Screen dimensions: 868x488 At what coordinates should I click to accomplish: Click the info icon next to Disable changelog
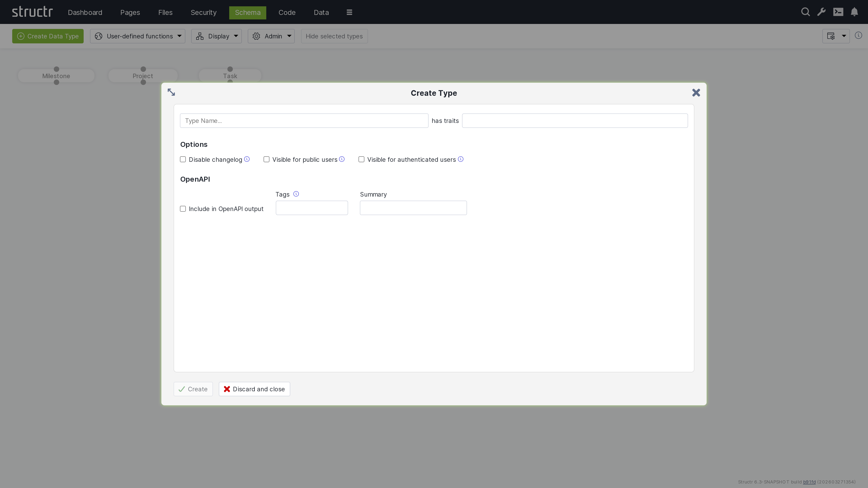[x=247, y=159]
